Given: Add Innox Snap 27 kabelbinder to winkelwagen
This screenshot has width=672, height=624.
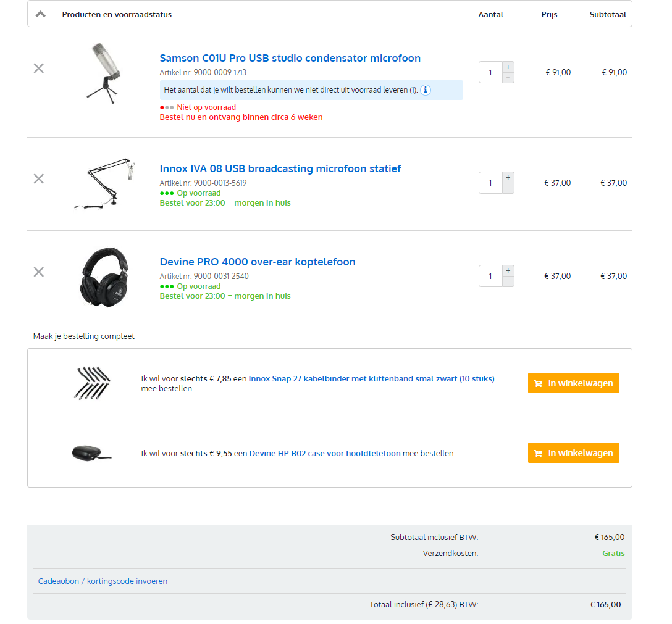Looking at the screenshot, I should [x=573, y=383].
